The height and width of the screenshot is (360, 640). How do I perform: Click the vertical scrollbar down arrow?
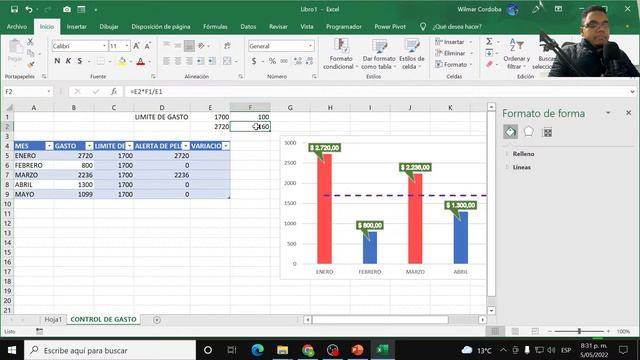(491, 311)
